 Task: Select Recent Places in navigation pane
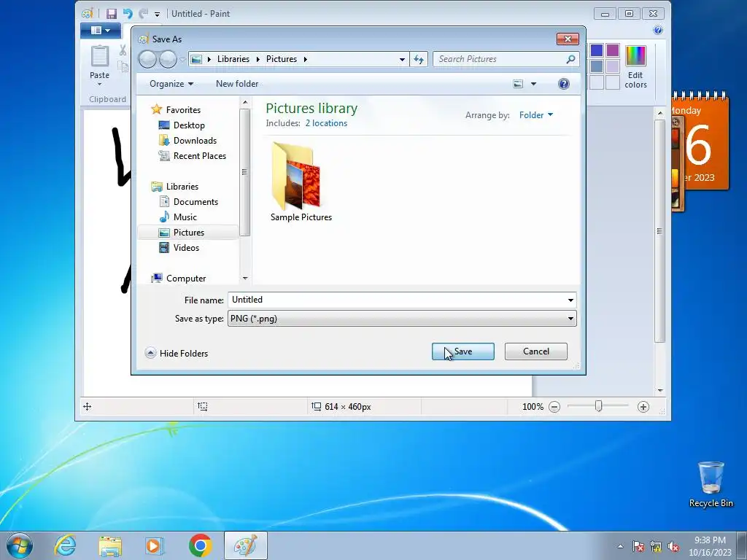199,156
